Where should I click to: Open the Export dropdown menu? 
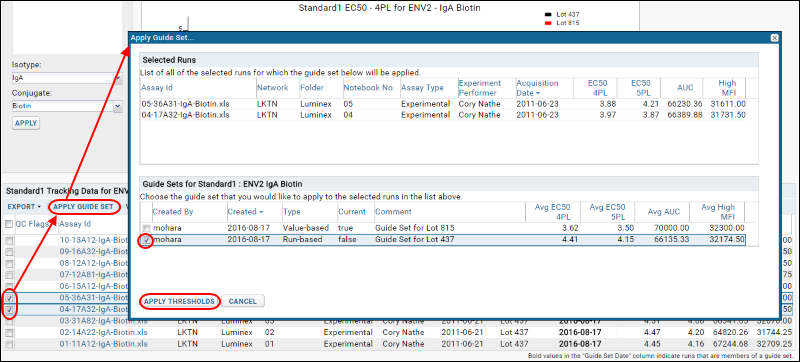coord(24,207)
